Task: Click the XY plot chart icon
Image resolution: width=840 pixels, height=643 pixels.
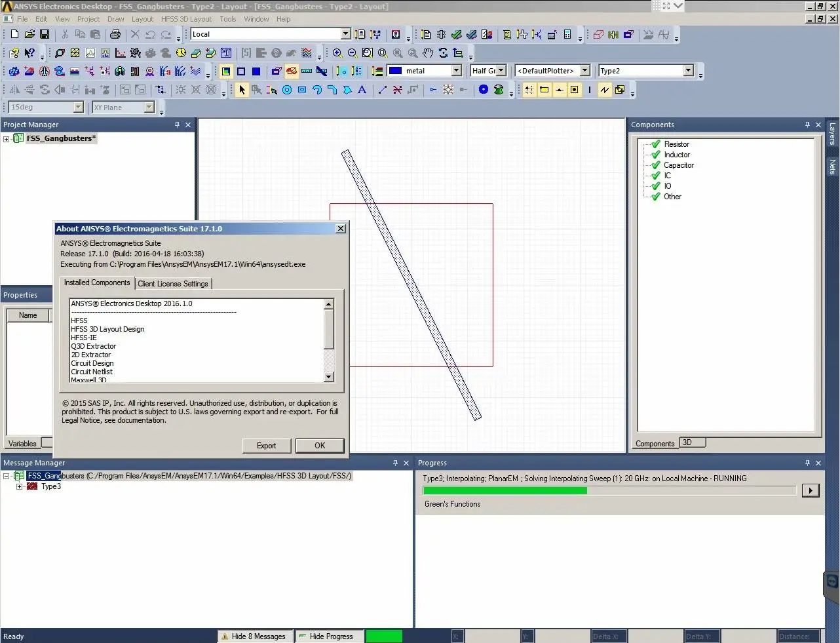Action: pyautogui.click(x=121, y=52)
